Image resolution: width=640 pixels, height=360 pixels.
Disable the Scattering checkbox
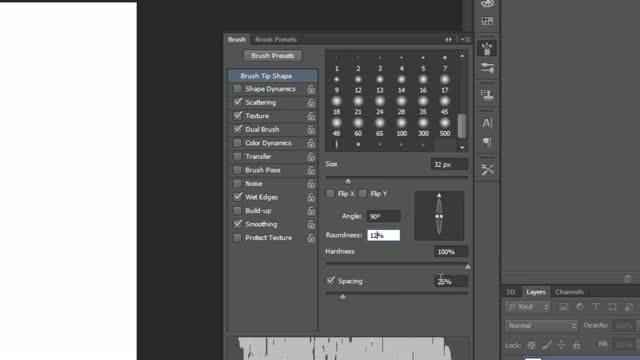[x=238, y=102]
